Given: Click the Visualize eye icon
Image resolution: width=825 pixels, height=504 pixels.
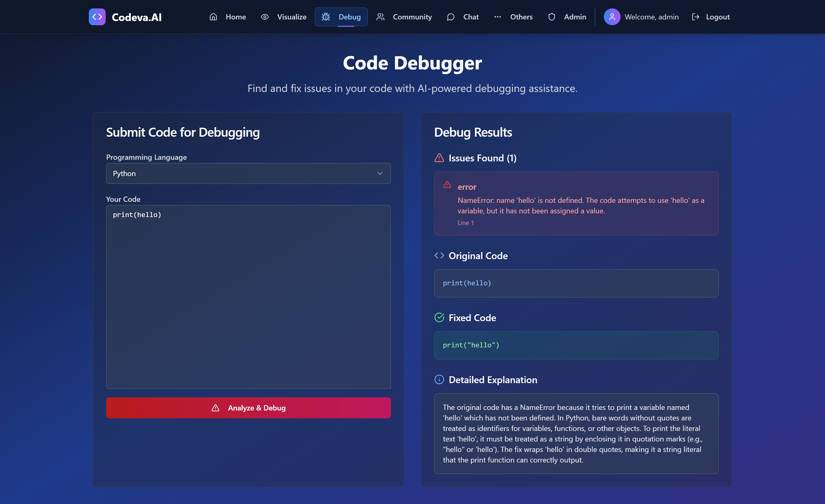Looking at the screenshot, I should click(x=265, y=17).
